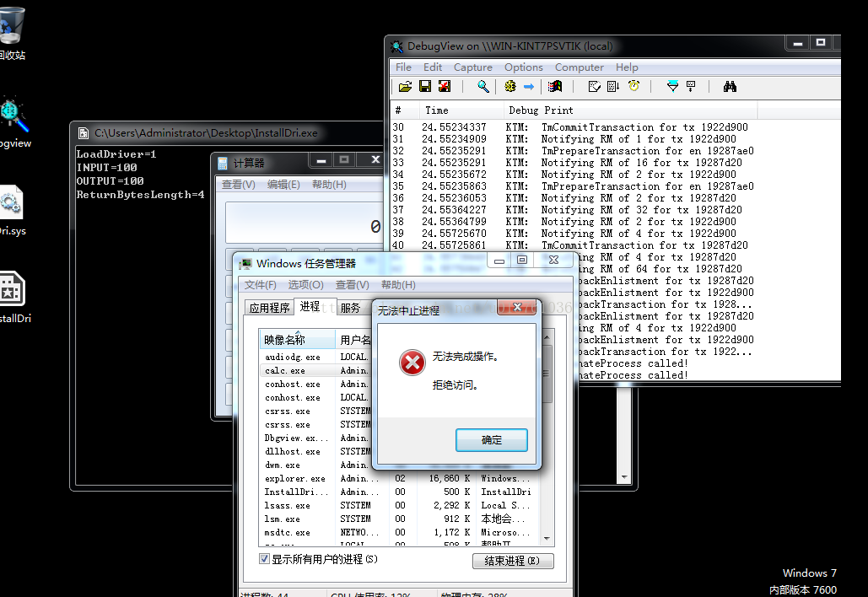This screenshot has height=597, width=868.
Task: Select the dwm.exe process row
Action: click(316, 465)
